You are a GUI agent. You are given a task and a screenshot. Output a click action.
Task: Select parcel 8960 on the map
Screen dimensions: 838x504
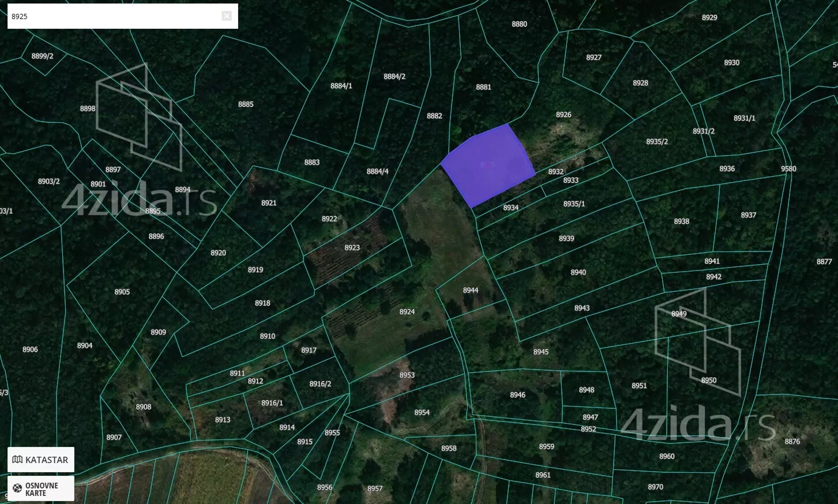[667, 457]
